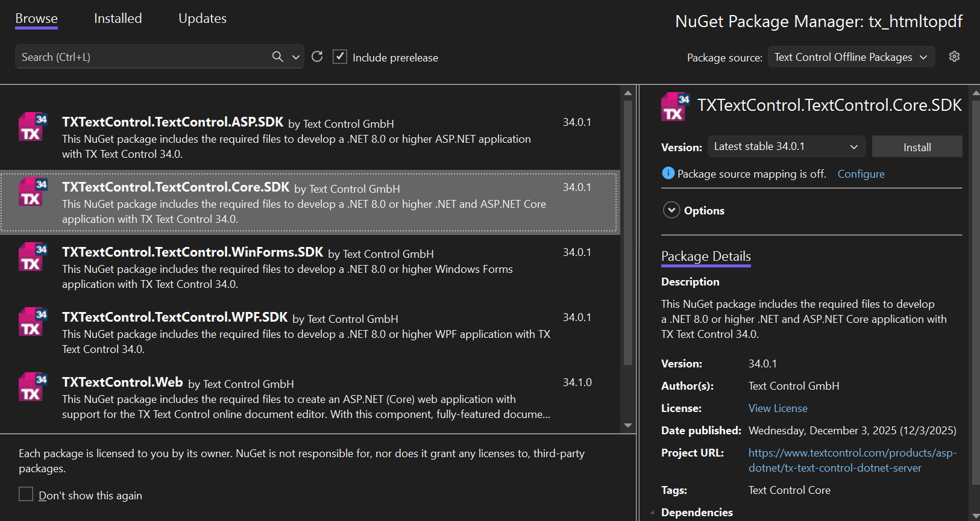Switch to the Installed tab

tap(118, 19)
